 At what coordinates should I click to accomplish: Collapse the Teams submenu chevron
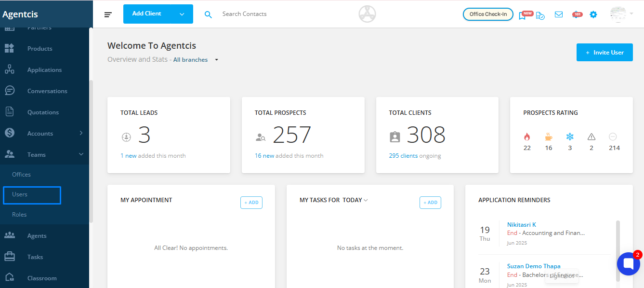tap(81, 154)
